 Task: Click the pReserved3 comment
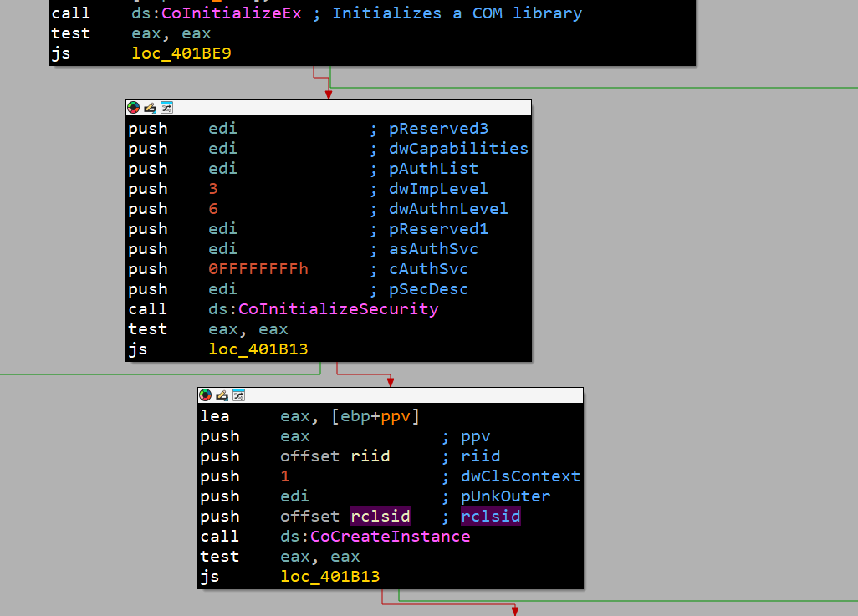click(x=438, y=129)
